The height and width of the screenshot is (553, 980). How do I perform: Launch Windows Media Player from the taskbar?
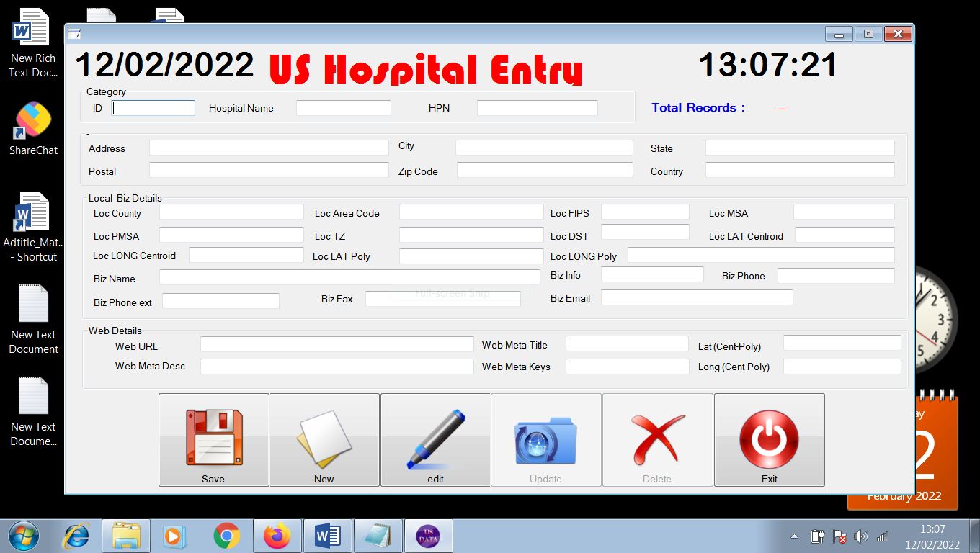176,536
